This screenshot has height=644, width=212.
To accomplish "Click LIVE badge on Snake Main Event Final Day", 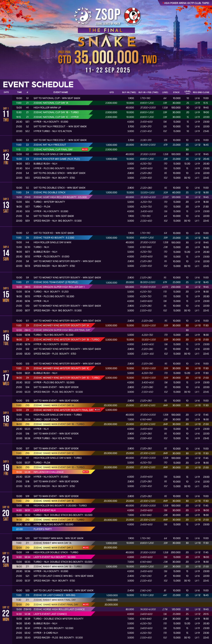I will [86, 605].
